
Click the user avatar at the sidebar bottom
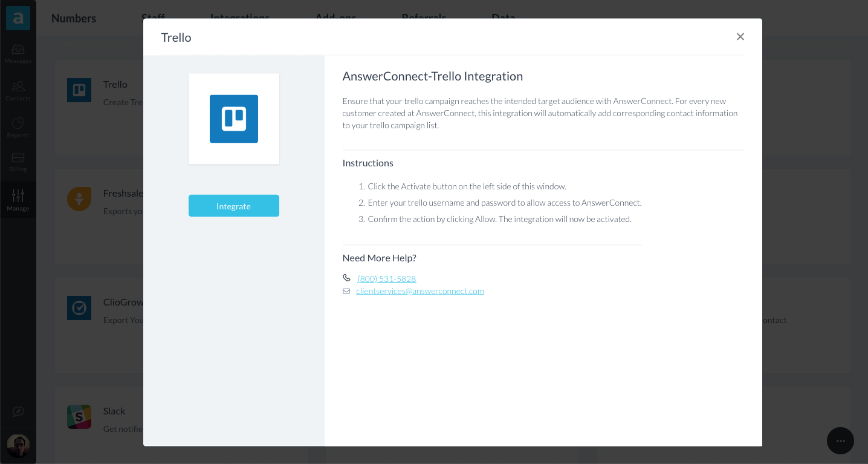[x=18, y=446]
